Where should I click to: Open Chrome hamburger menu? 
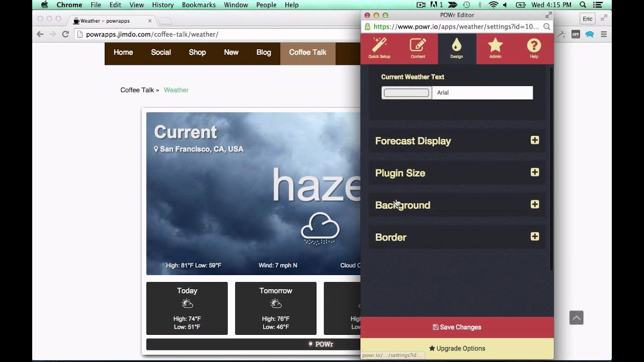click(x=604, y=34)
